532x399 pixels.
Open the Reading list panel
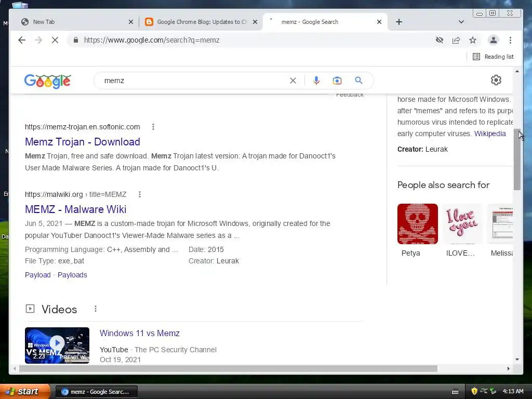(x=494, y=57)
